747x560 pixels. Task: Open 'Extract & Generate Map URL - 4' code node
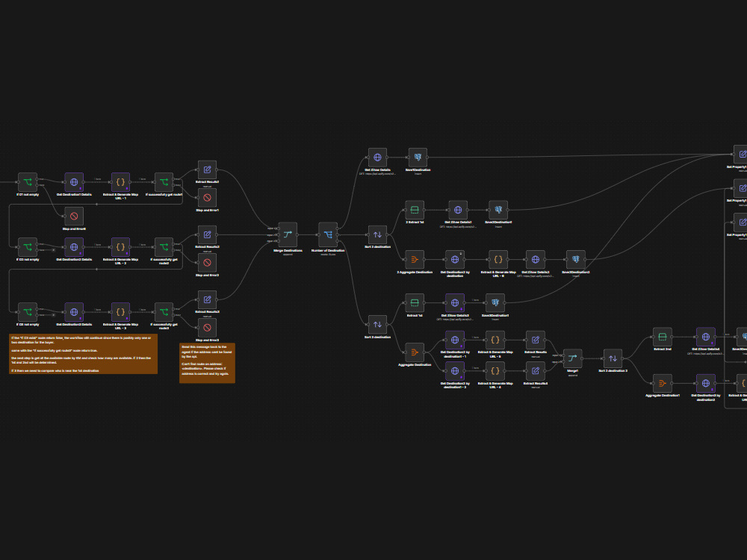click(x=495, y=371)
